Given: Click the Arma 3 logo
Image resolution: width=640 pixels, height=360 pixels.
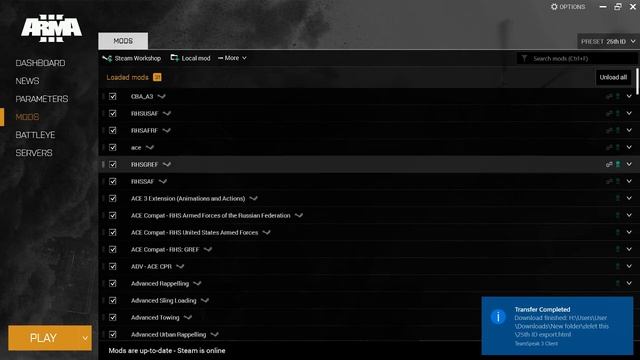Looking at the screenshot, I should (x=51, y=28).
